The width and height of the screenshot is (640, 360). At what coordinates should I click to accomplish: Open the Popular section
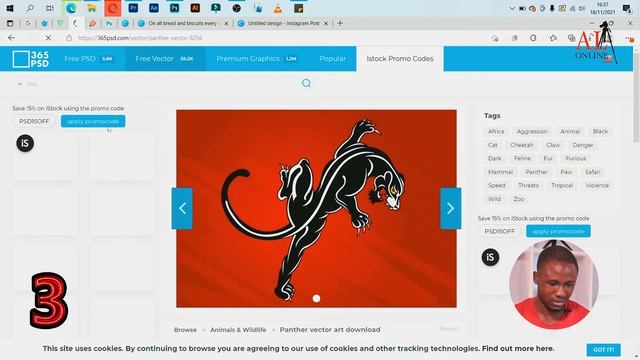333,59
